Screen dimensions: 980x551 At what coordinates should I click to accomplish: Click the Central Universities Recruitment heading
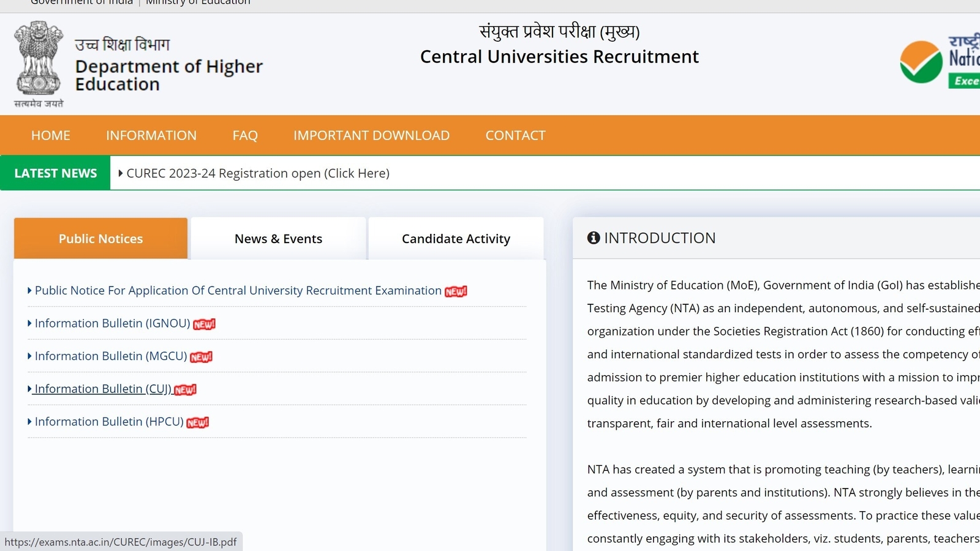(559, 57)
